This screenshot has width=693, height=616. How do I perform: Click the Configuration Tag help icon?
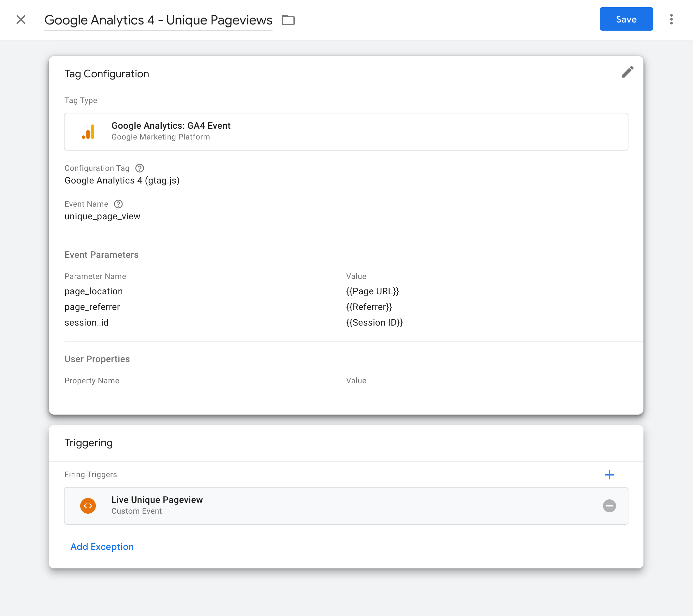tap(139, 168)
